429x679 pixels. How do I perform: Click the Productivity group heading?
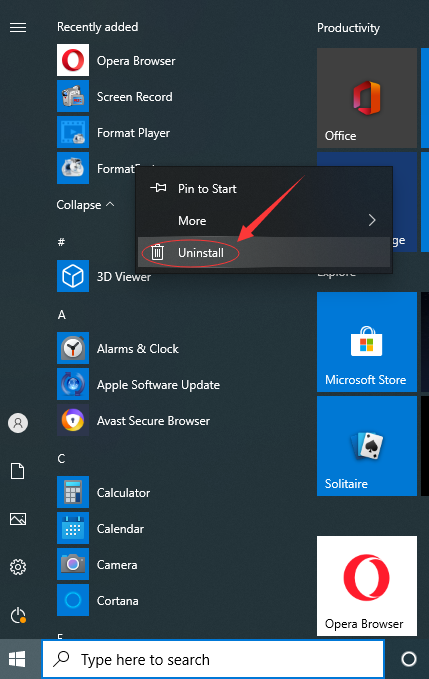pyautogui.click(x=348, y=28)
